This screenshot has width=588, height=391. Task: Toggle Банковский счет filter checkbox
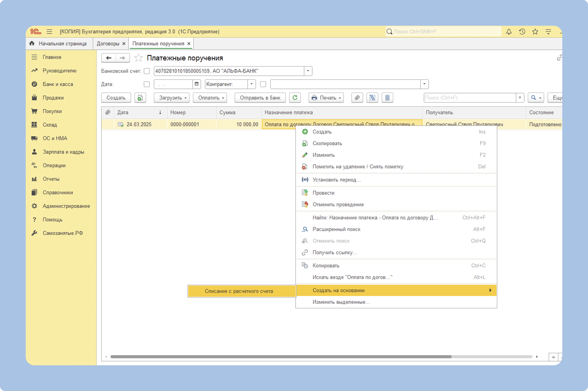point(147,71)
